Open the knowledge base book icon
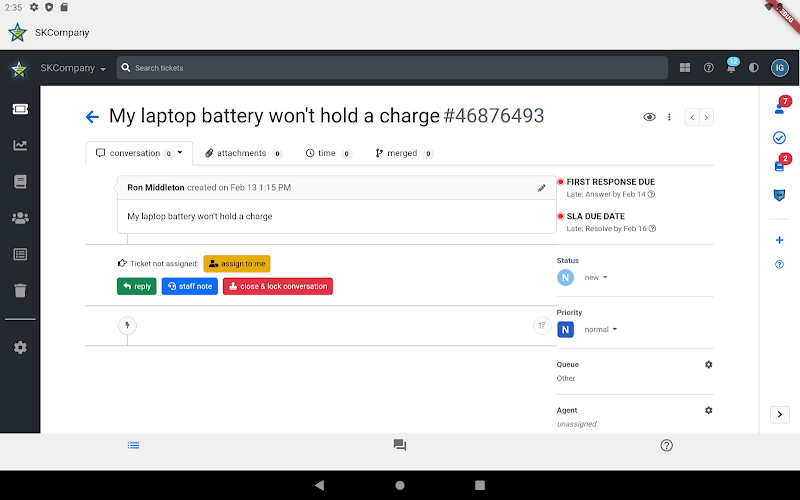 pyautogui.click(x=20, y=182)
